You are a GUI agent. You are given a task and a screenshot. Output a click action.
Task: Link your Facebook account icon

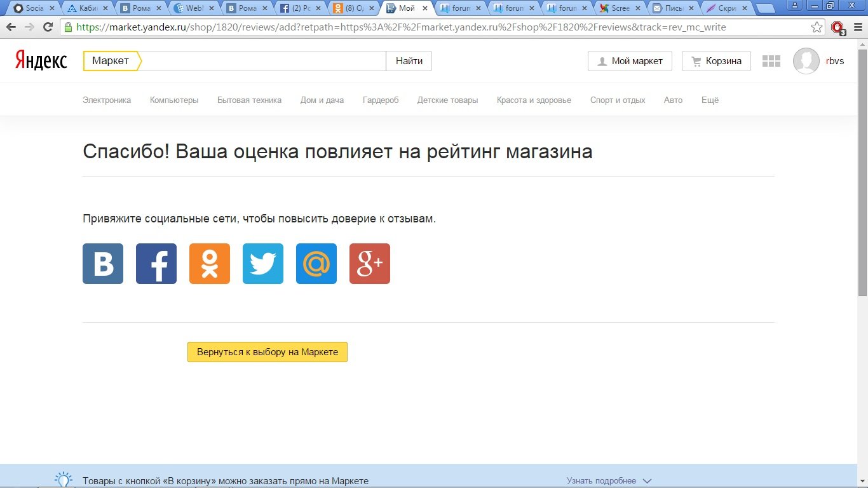coord(156,264)
